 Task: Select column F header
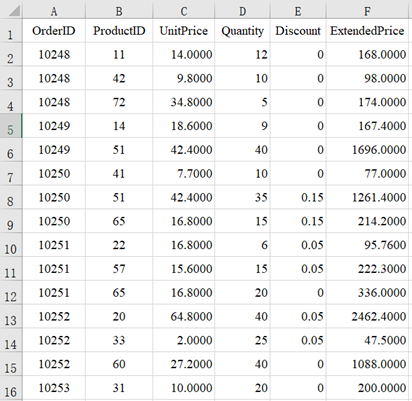367,11
